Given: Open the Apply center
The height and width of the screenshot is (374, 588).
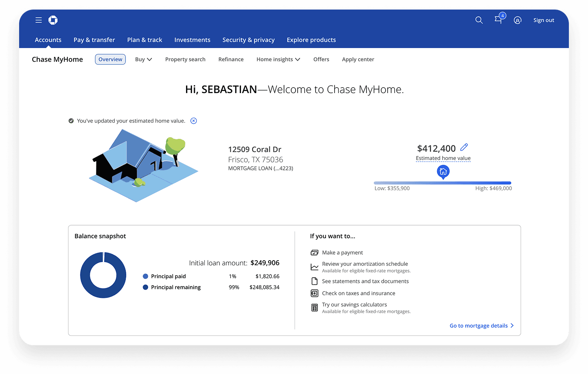Looking at the screenshot, I should (358, 59).
